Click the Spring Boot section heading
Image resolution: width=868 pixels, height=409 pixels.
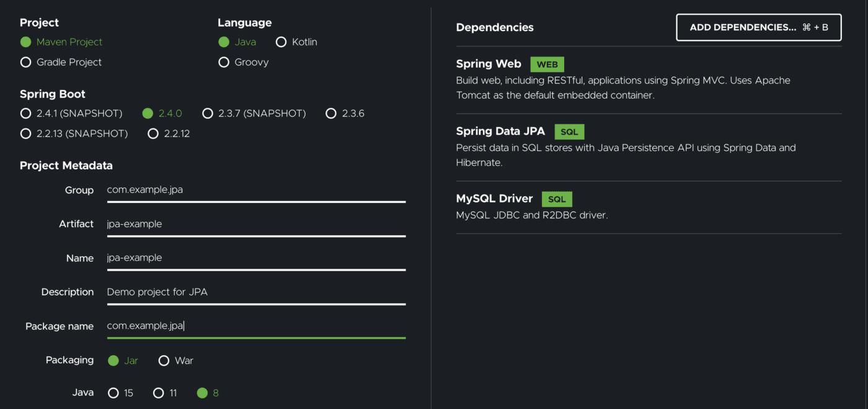click(x=53, y=94)
